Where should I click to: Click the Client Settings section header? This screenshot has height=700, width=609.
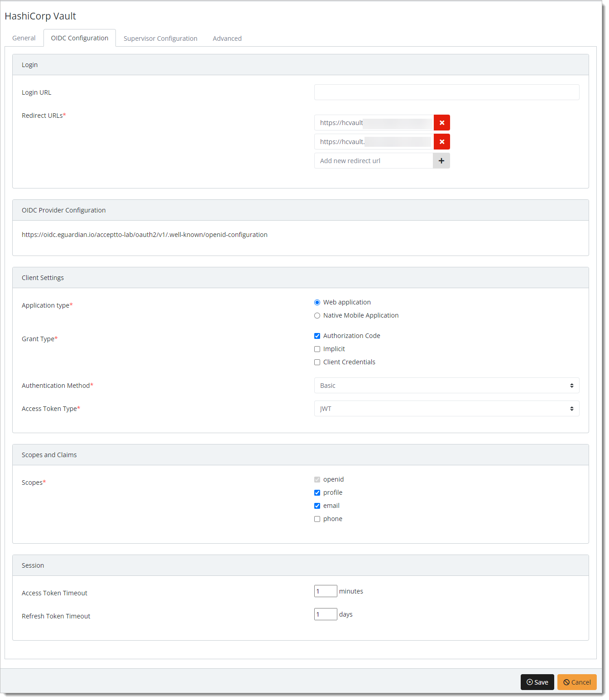coord(301,278)
